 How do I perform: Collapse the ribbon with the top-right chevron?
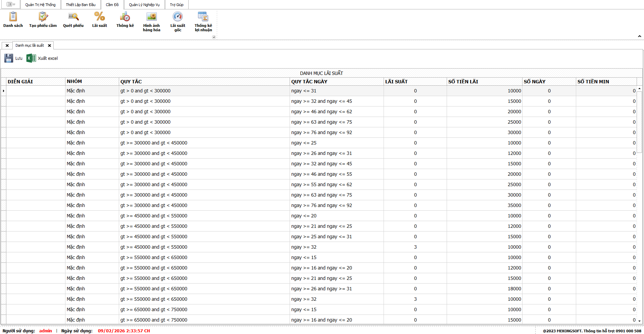click(639, 36)
